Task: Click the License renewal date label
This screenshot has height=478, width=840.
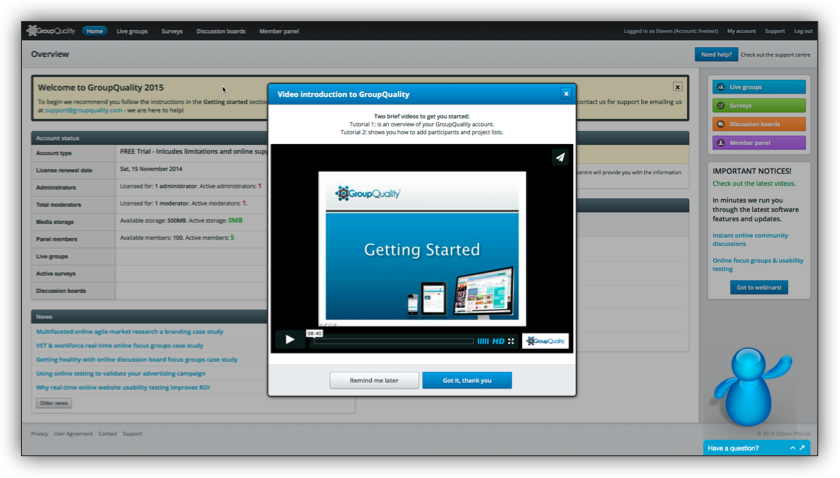Action: coord(64,170)
